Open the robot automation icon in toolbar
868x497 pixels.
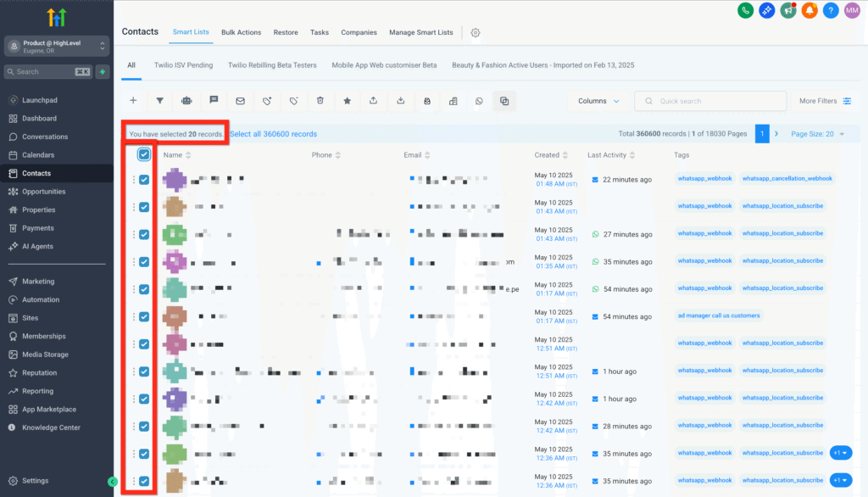click(186, 101)
